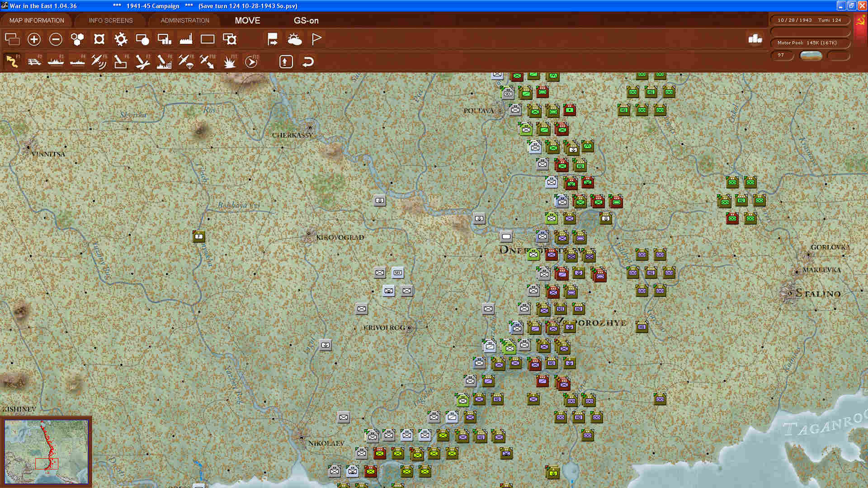Select air transport parachute mode icon

(x=186, y=61)
